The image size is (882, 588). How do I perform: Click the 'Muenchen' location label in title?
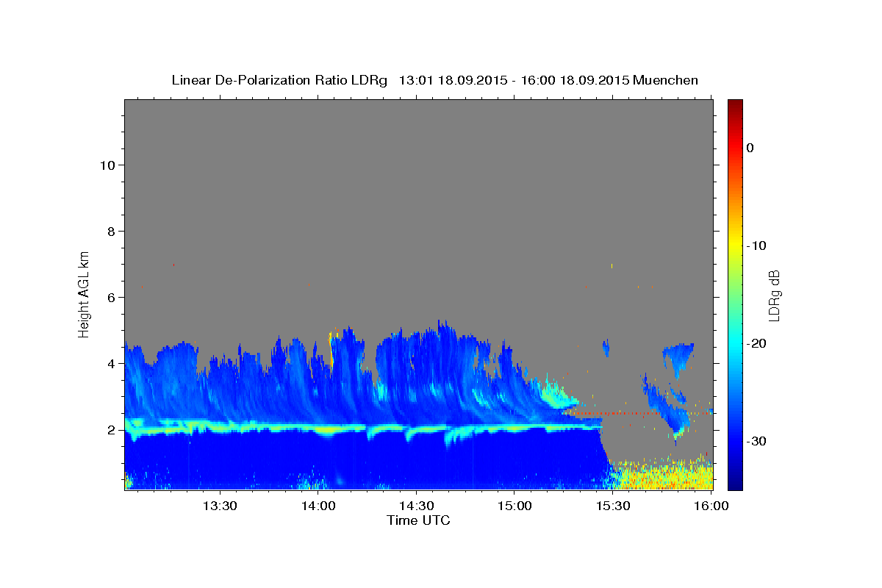click(665, 80)
